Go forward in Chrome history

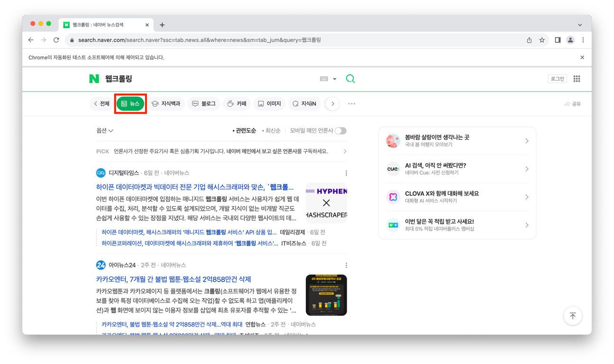tap(44, 40)
